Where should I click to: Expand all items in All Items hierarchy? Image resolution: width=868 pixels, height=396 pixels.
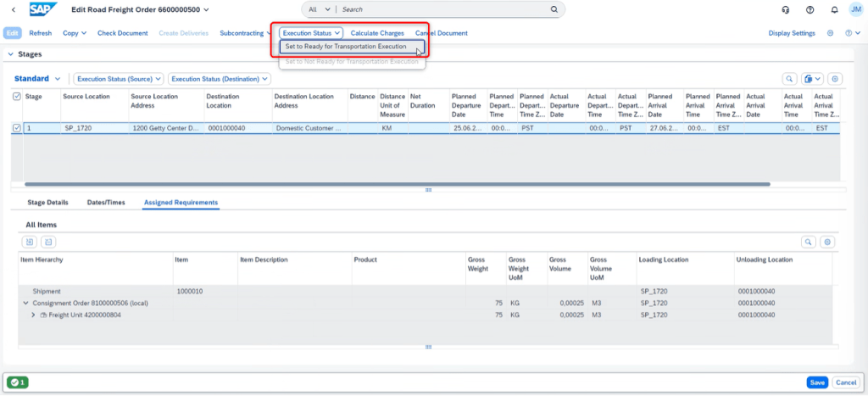coord(30,242)
